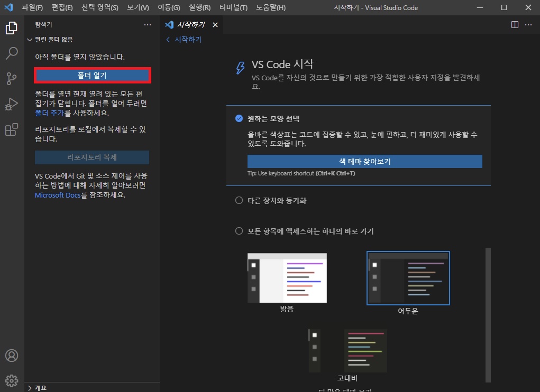540x392 pixels.
Task: Open editor more actions ellipsis
Action: click(x=528, y=25)
